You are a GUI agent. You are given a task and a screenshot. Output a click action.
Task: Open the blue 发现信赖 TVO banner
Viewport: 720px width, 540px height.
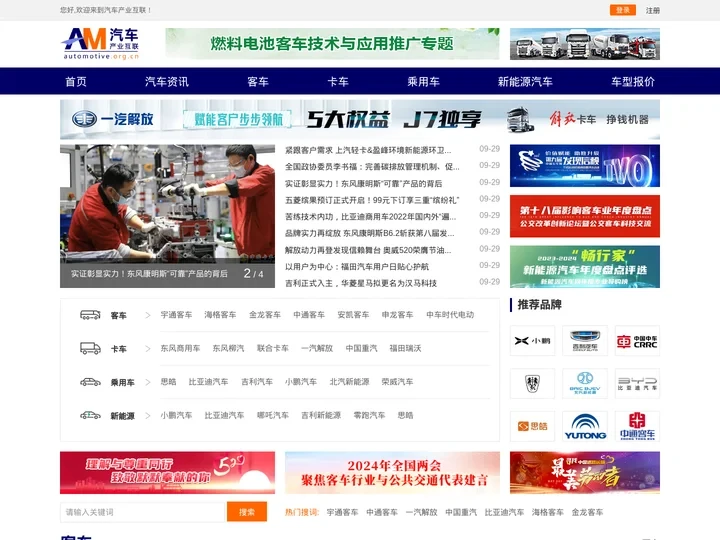tap(585, 166)
